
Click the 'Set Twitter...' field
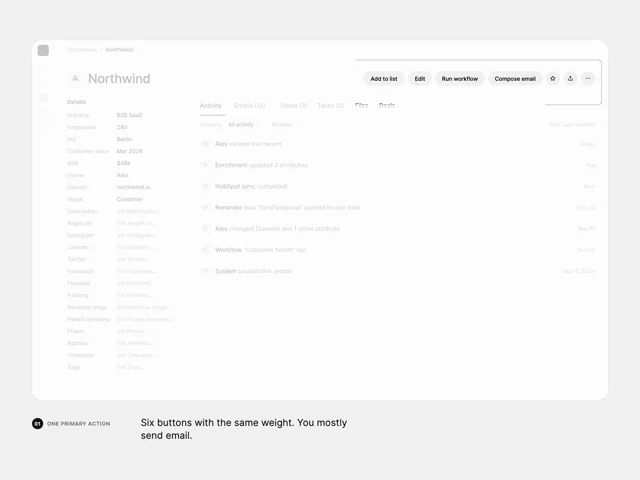tap(132, 259)
